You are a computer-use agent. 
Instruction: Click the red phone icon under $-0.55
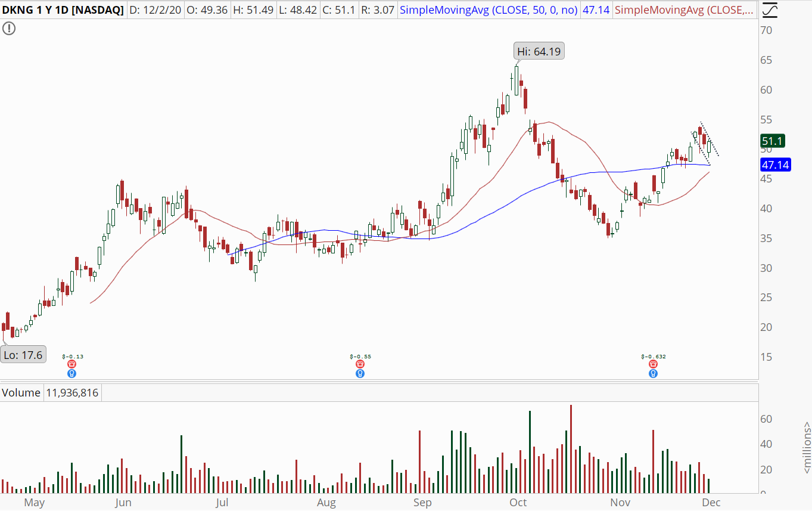pyautogui.click(x=360, y=364)
